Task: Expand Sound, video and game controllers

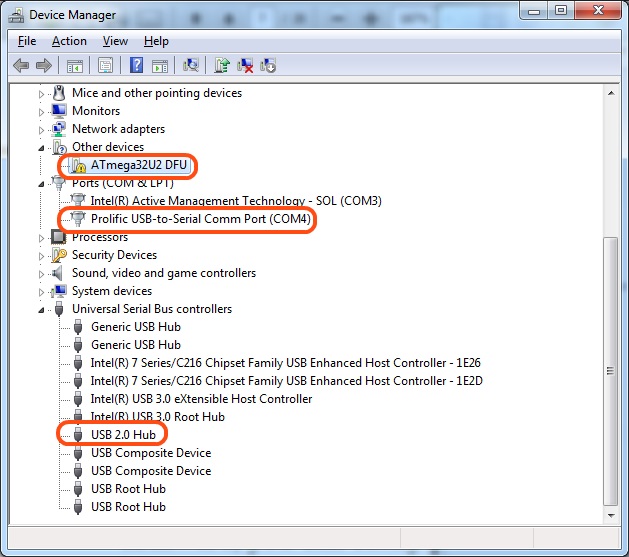Action: 41,274
